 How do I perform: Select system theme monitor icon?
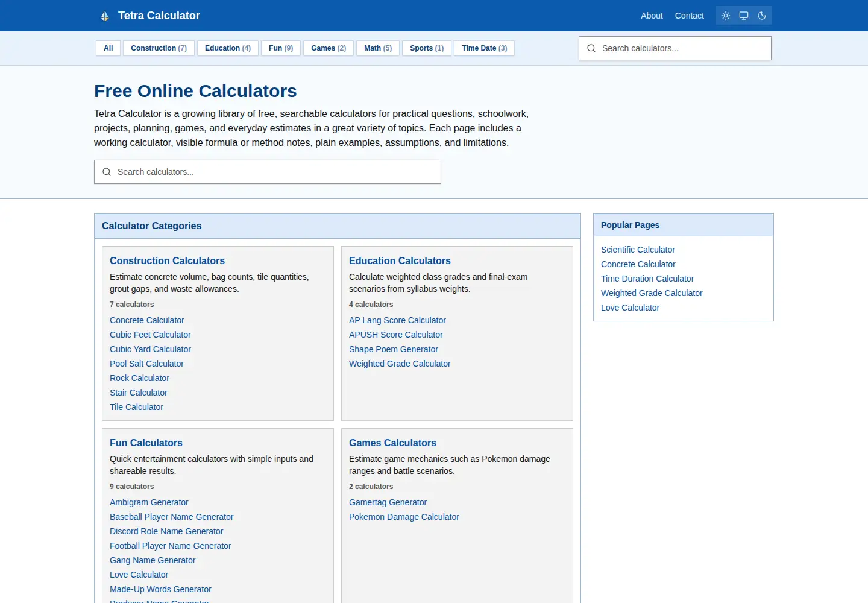pyautogui.click(x=744, y=16)
